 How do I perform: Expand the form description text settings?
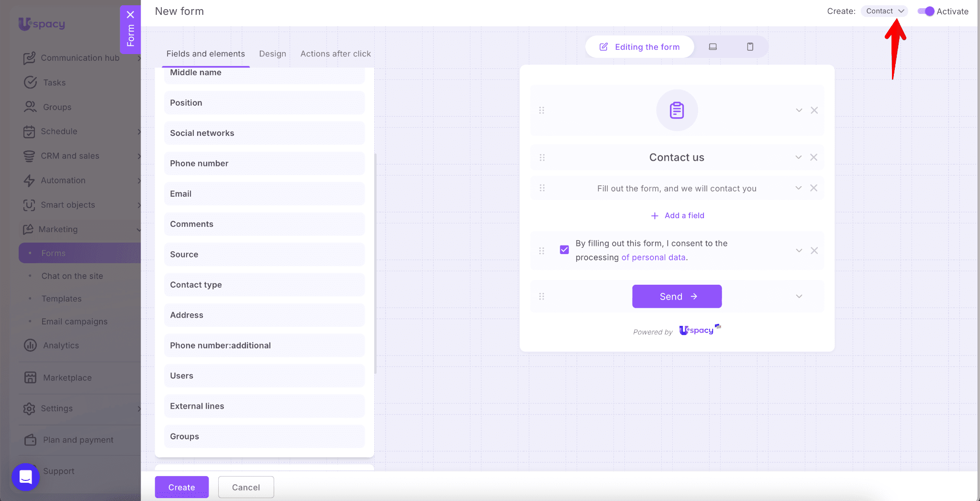(x=798, y=188)
